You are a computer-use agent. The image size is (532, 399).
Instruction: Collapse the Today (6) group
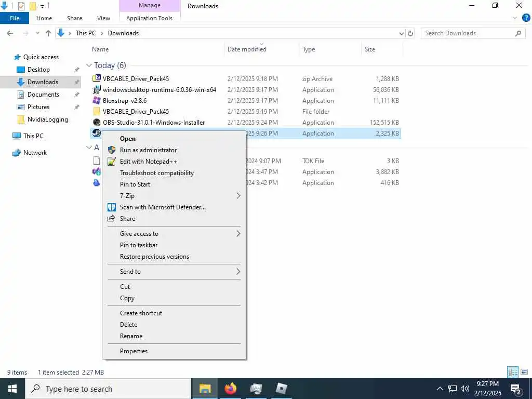(x=89, y=65)
